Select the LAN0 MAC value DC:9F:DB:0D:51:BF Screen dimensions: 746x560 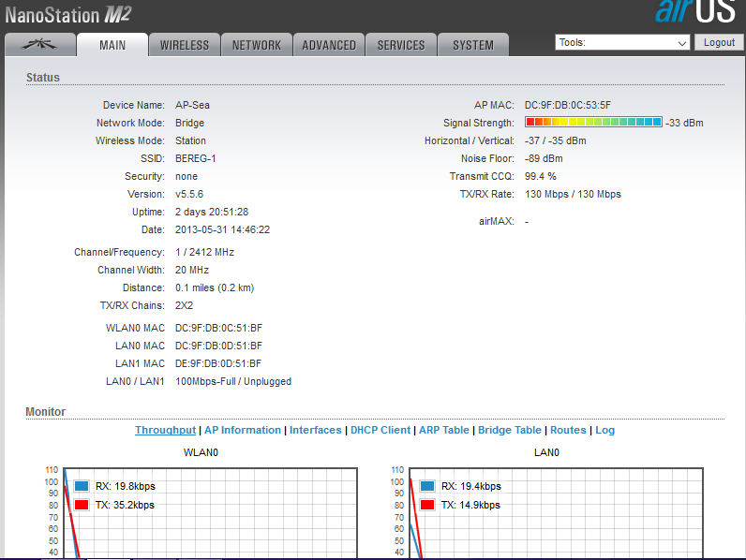tap(218, 346)
